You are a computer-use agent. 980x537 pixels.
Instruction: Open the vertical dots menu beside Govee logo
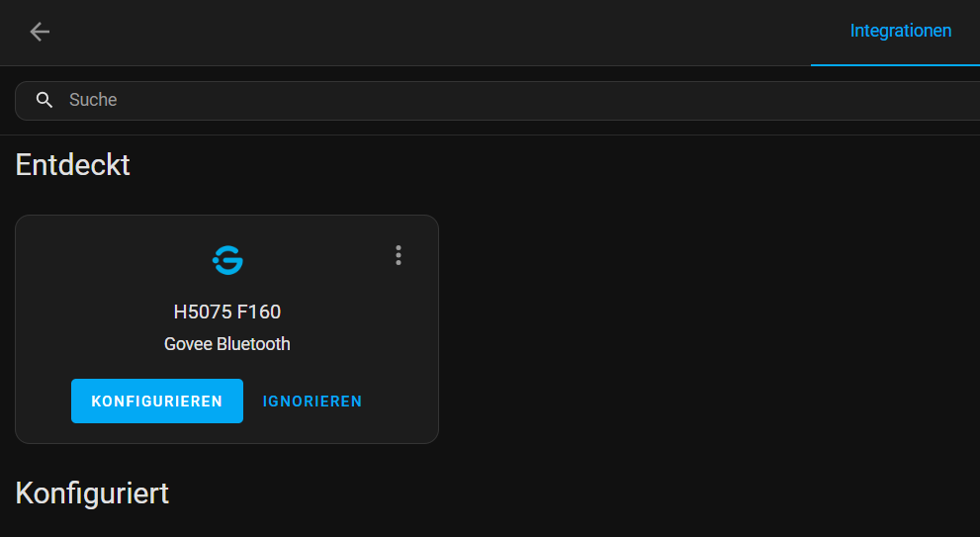click(399, 255)
